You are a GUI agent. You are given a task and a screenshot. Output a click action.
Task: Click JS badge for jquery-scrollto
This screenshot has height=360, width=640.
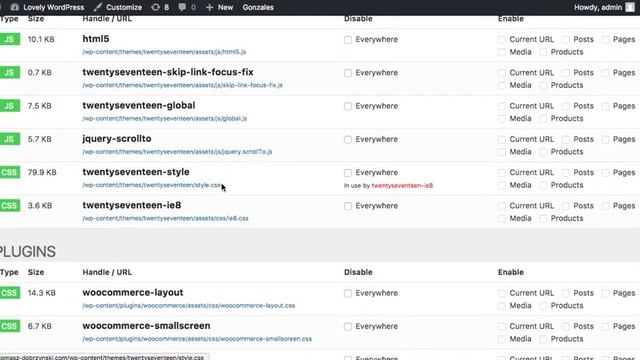click(9, 139)
